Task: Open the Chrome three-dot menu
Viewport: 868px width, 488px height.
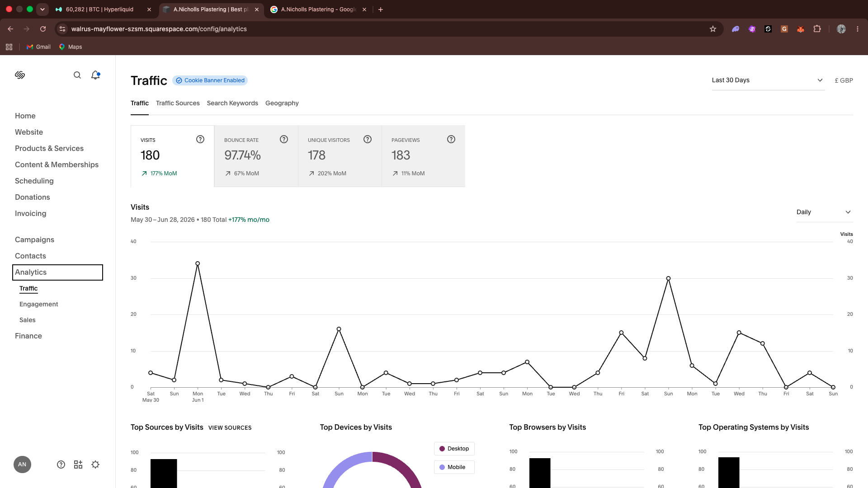Action: tap(858, 29)
